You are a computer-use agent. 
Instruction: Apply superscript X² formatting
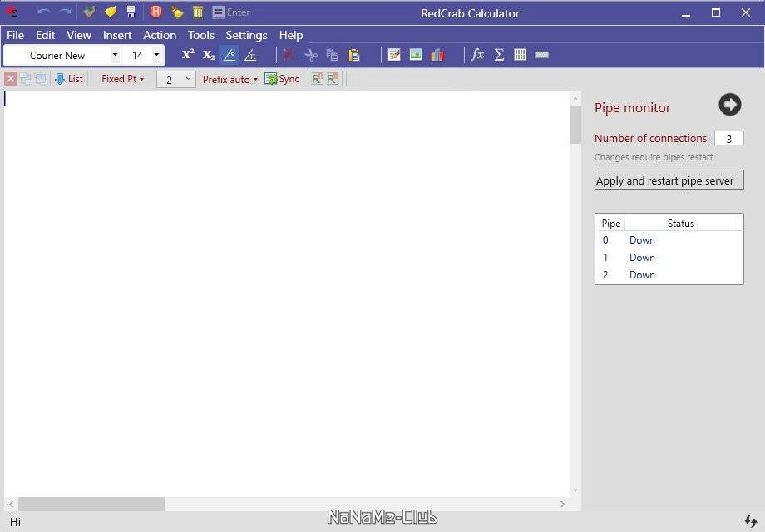[188, 55]
